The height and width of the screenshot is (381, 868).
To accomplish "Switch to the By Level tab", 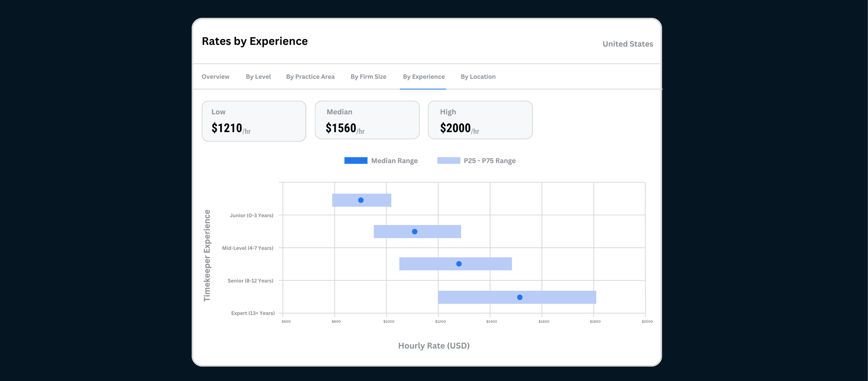I will [258, 77].
